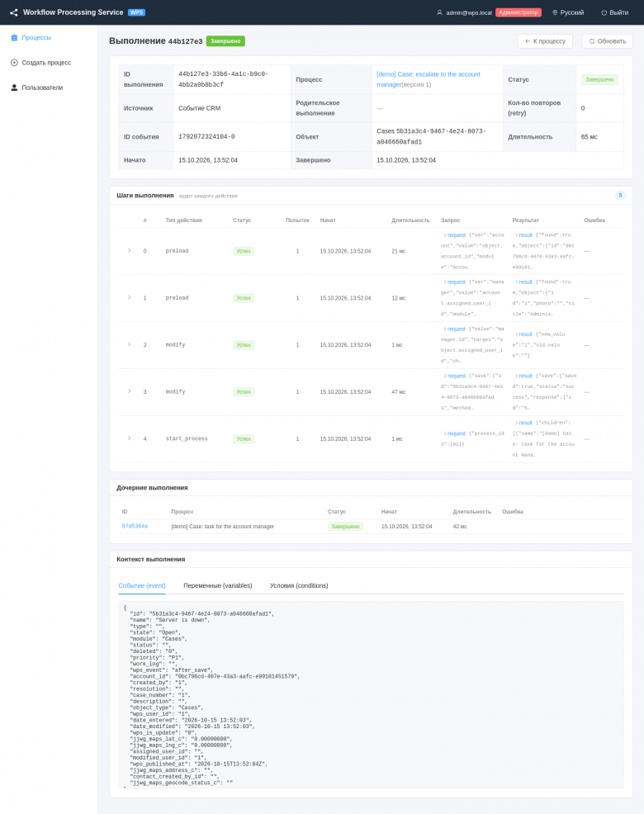Click the Workflow Processing Service logo icon
Image resolution: width=644 pixels, height=814 pixels.
click(x=13, y=12)
